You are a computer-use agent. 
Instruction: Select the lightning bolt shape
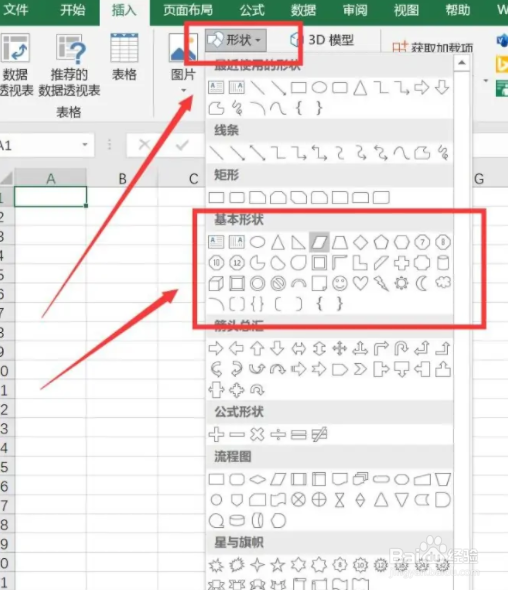[x=381, y=283]
